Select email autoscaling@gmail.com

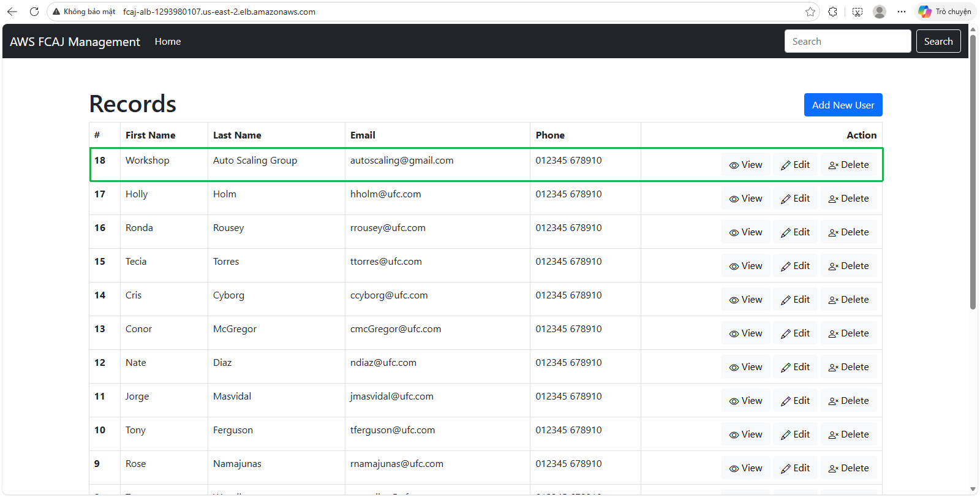coord(402,161)
